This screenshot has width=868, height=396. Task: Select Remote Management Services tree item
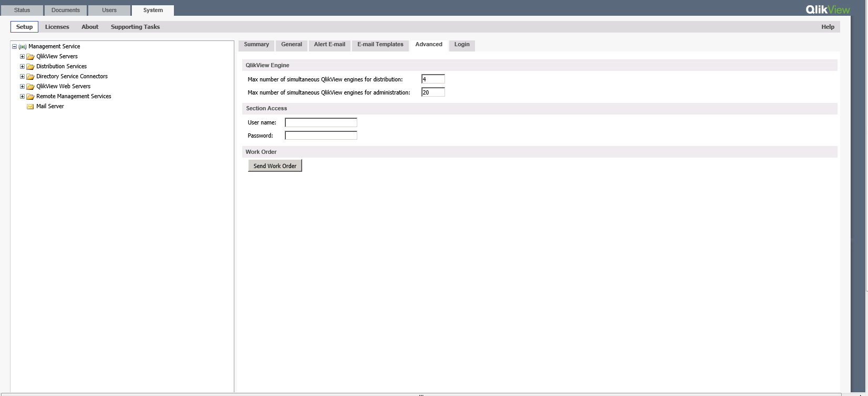[74, 97]
